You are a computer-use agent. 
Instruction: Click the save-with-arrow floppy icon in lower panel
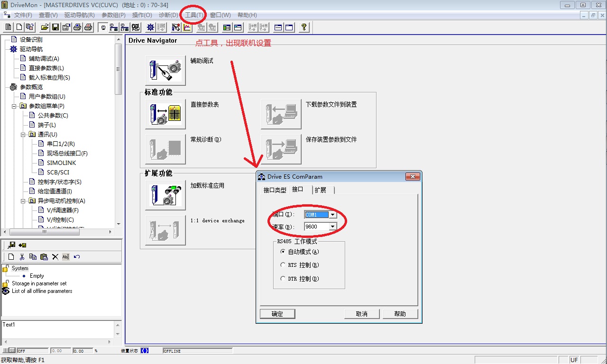coord(11,245)
